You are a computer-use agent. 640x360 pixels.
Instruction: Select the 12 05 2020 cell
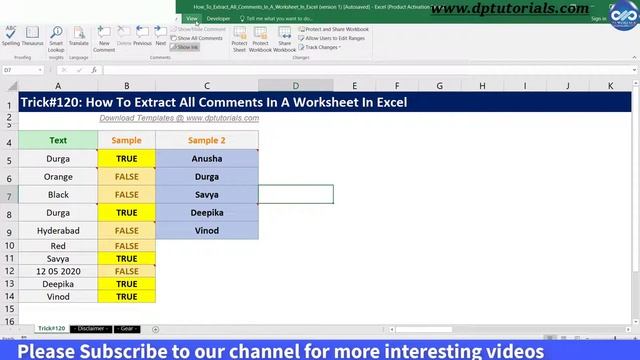[x=58, y=271]
